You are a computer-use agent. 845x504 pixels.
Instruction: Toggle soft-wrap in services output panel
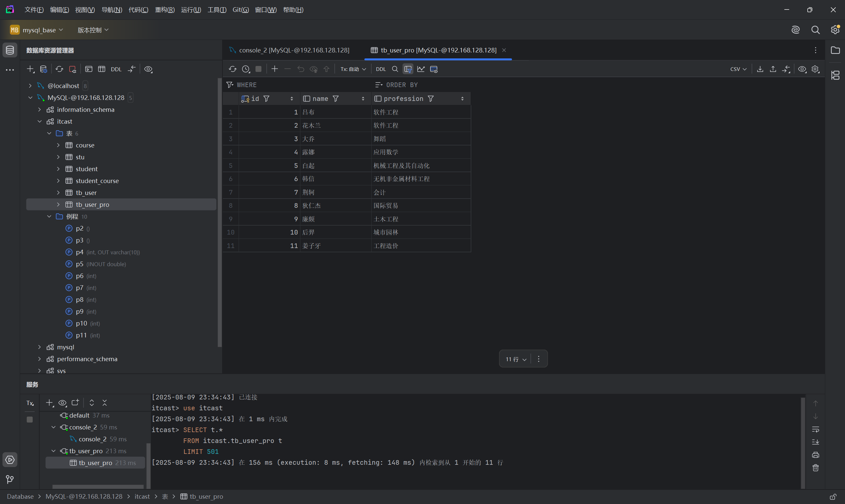coord(815,429)
